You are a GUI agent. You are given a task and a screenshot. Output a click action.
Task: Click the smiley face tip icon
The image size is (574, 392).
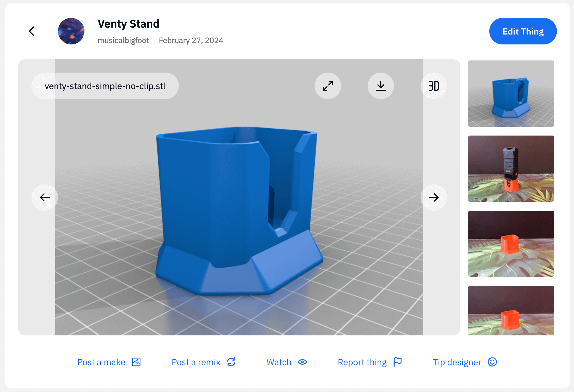tap(492, 362)
